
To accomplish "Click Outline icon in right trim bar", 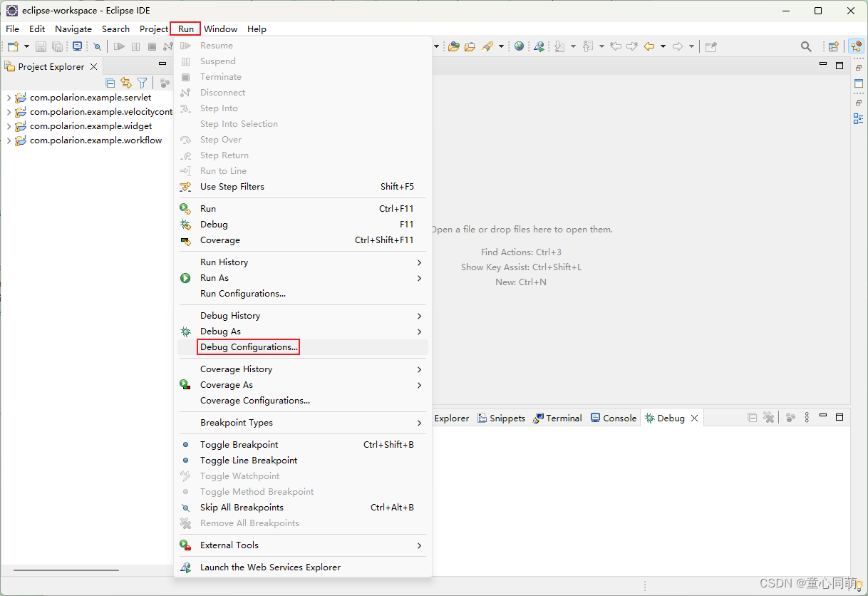I will pyautogui.click(x=858, y=118).
